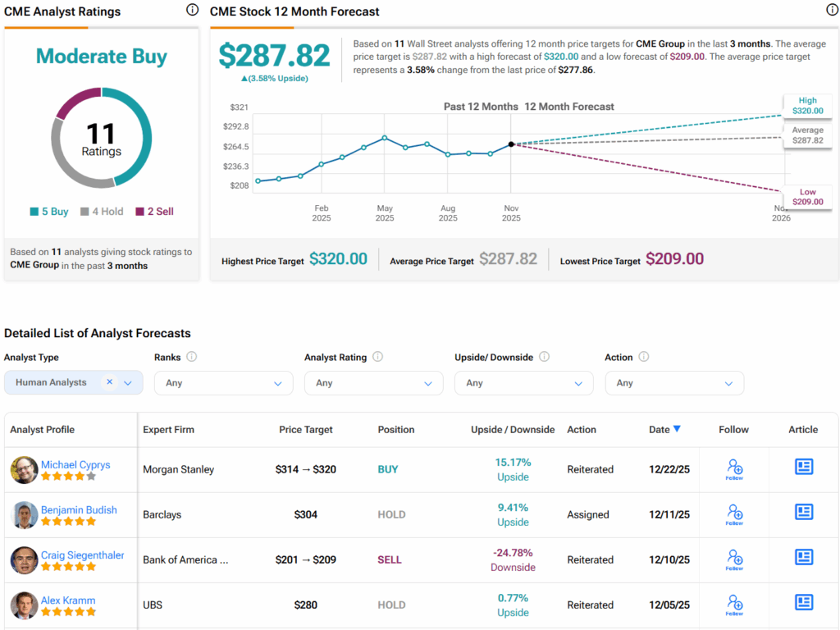Viewport: 840px width, 630px height.
Task: Click the Ranks filter info icon
Action: (x=191, y=357)
